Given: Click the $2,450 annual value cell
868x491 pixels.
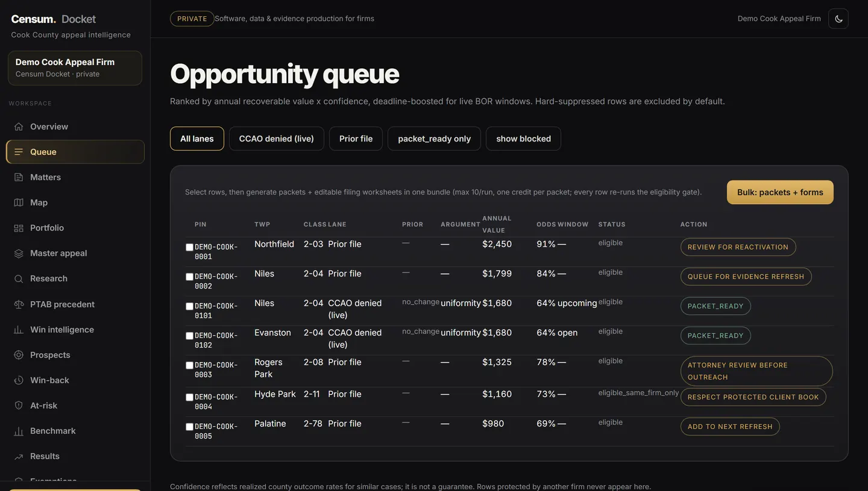Looking at the screenshot, I should [x=497, y=244].
